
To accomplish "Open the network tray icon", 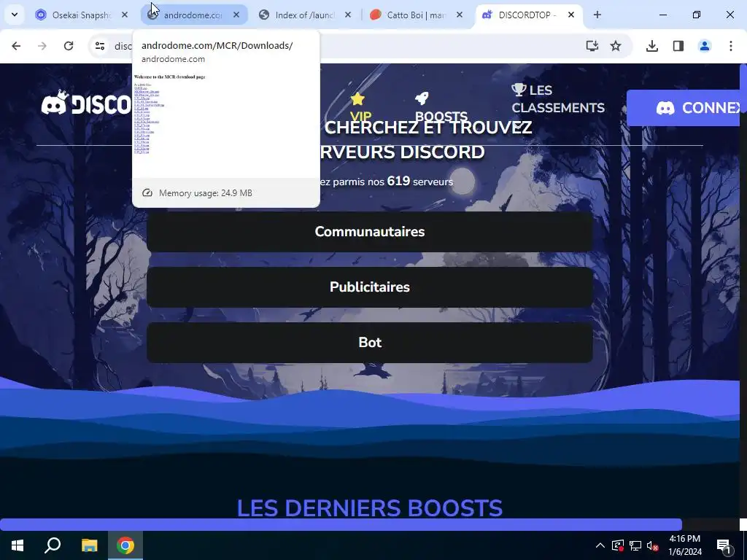I will tap(635, 545).
